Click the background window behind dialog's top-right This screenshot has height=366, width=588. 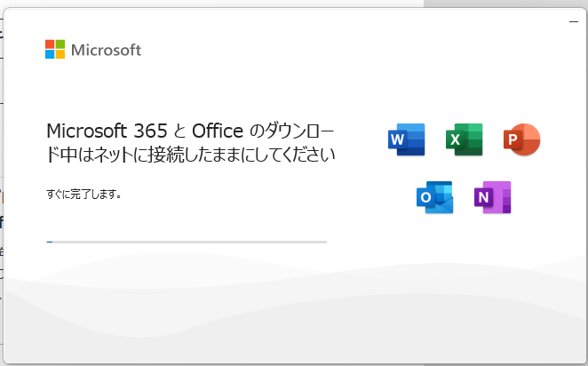point(505,4)
